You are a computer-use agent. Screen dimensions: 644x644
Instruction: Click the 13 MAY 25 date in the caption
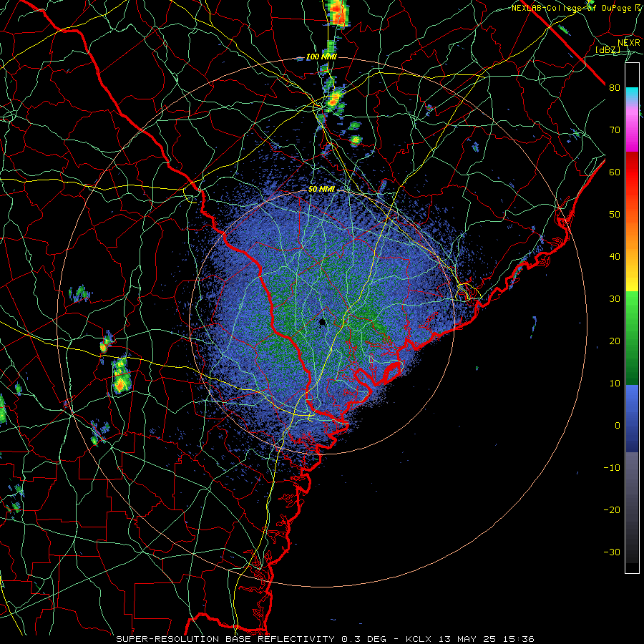[469, 639]
